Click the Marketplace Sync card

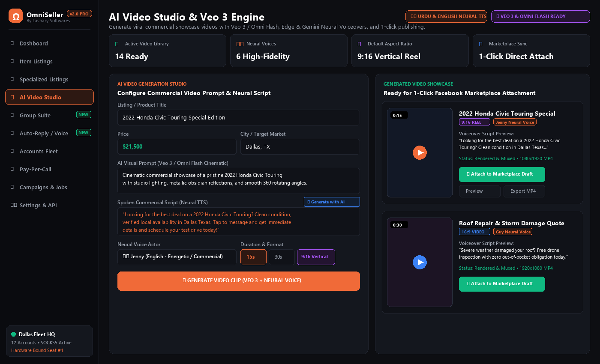pos(531,51)
